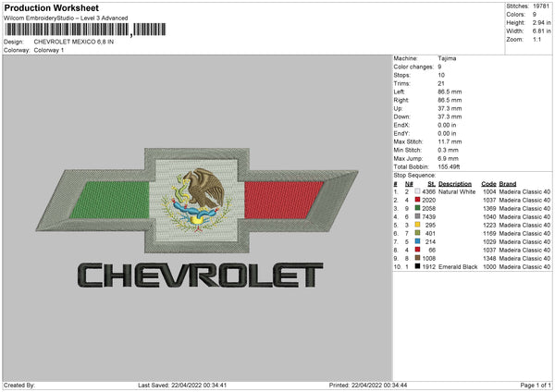
Task: Select the Created By footer label
Action: [x=19, y=385]
